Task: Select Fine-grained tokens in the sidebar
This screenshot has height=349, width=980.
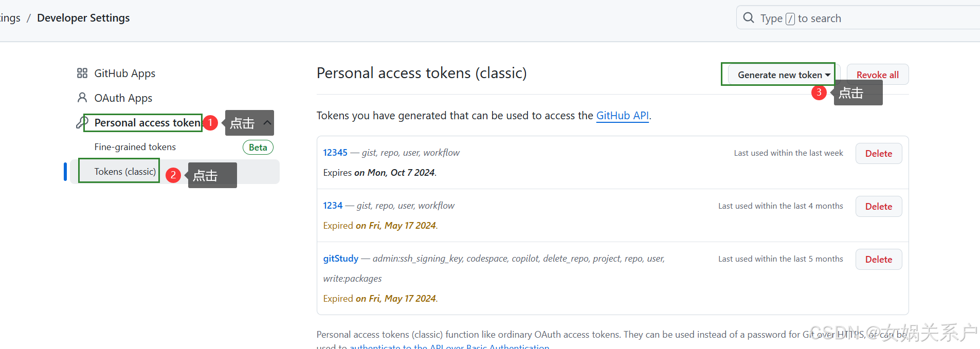Action: point(135,146)
